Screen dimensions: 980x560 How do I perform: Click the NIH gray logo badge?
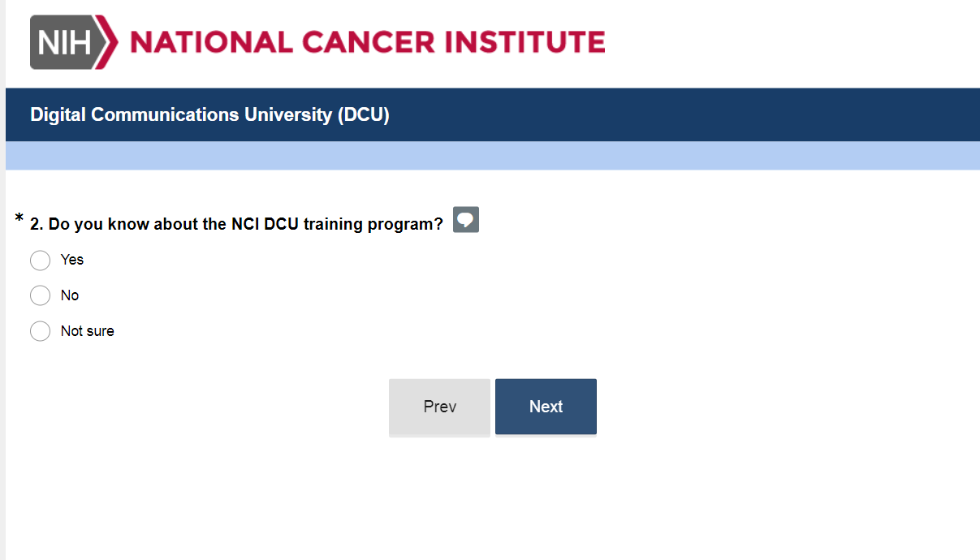(x=63, y=42)
